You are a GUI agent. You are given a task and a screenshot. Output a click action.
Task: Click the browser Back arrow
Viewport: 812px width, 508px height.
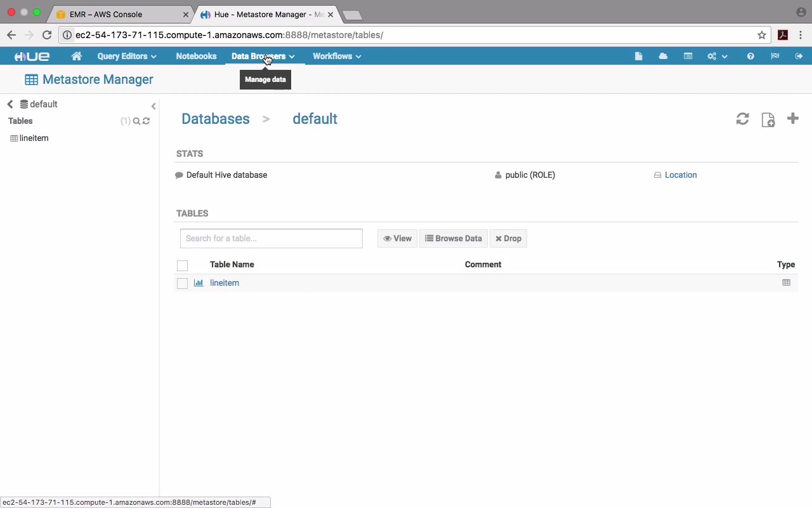[11, 35]
